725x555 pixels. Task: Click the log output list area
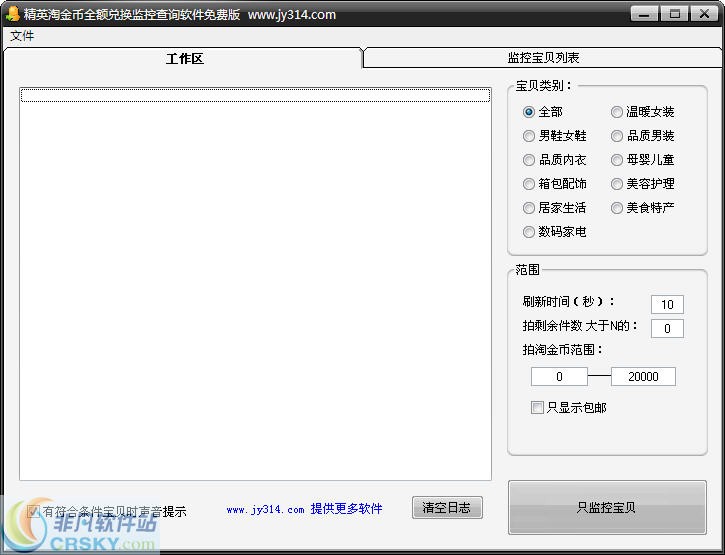[x=255, y=284]
